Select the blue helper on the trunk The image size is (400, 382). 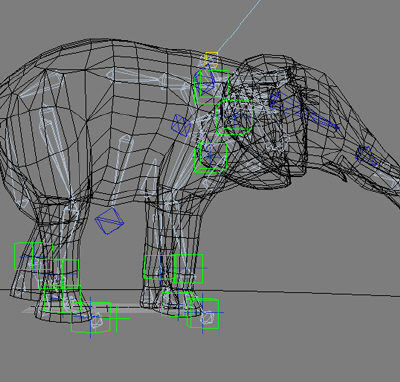point(366,156)
